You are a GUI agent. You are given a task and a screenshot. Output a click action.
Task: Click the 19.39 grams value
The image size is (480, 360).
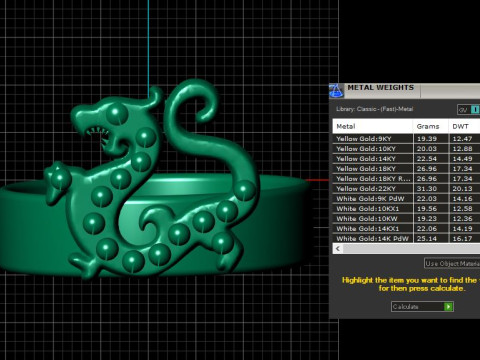427,139
